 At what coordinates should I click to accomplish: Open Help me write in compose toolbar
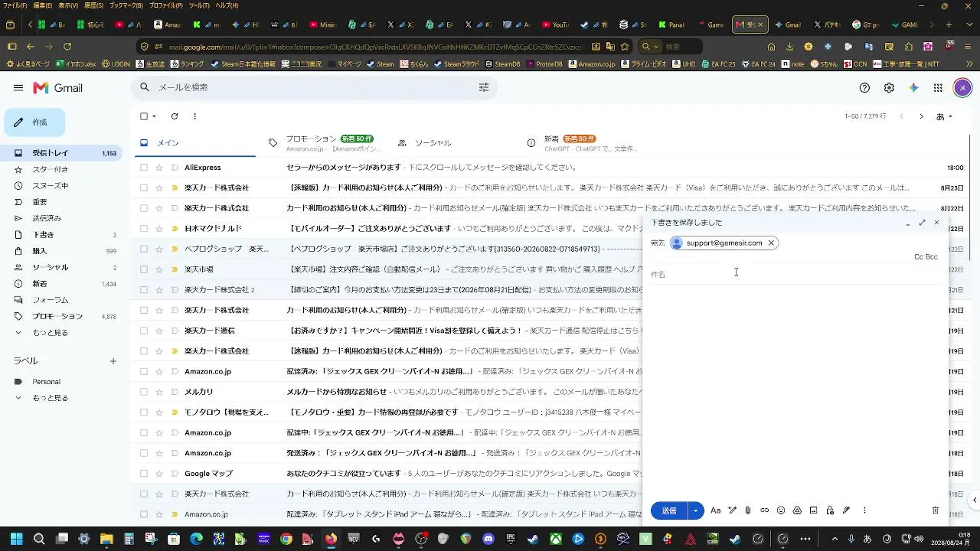click(x=732, y=510)
